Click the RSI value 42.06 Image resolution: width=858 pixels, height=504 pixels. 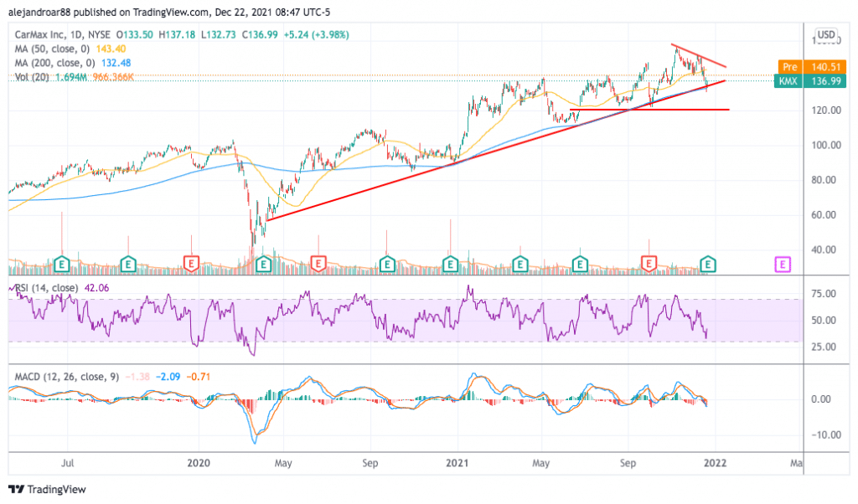(97, 288)
